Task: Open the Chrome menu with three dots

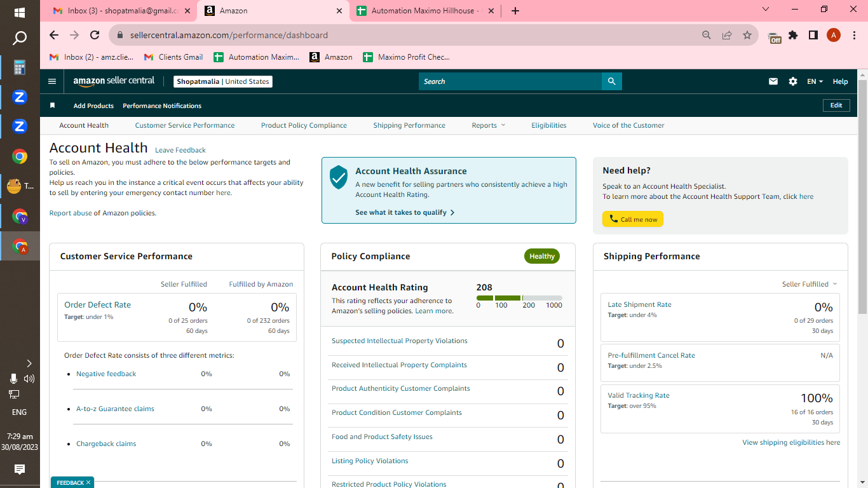Action: coord(854,35)
